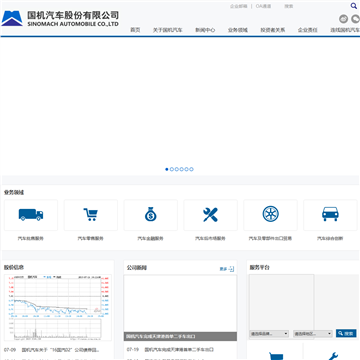Click the gray news image caption bar
This screenshot has height=360, width=360.
180,336
